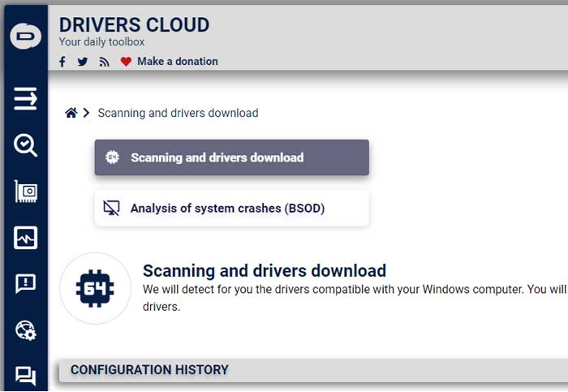The width and height of the screenshot is (568, 392).
Task: Click the round 64-bit chip icon
Action: pos(95,288)
